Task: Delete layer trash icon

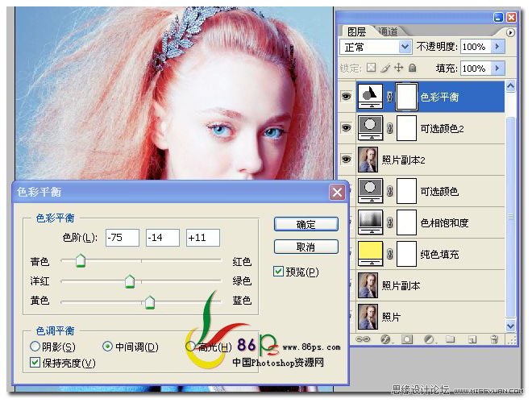Action: tap(494, 339)
